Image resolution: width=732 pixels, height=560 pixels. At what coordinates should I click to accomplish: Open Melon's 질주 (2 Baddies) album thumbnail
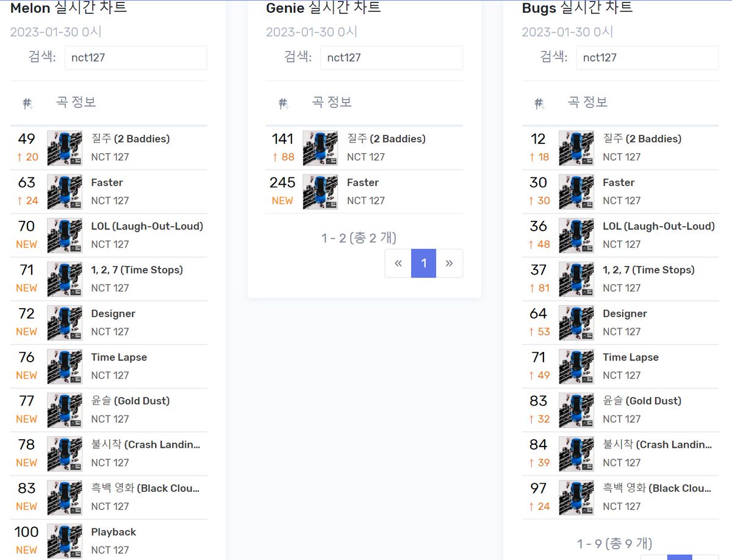65,148
